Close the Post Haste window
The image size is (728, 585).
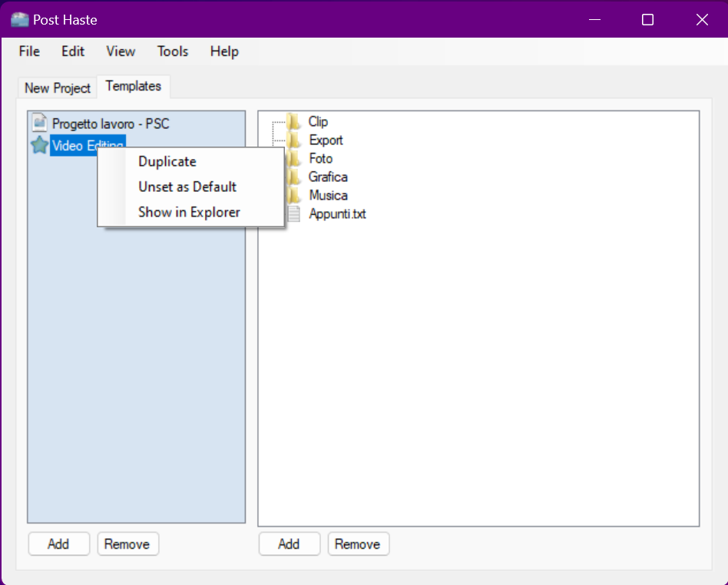click(x=702, y=19)
